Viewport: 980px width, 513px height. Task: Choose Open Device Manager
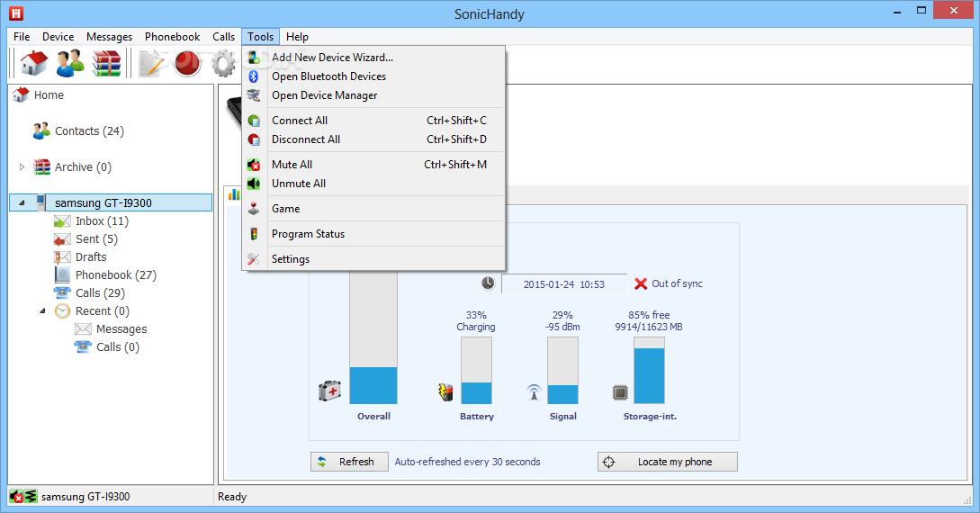click(x=373, y=95)
